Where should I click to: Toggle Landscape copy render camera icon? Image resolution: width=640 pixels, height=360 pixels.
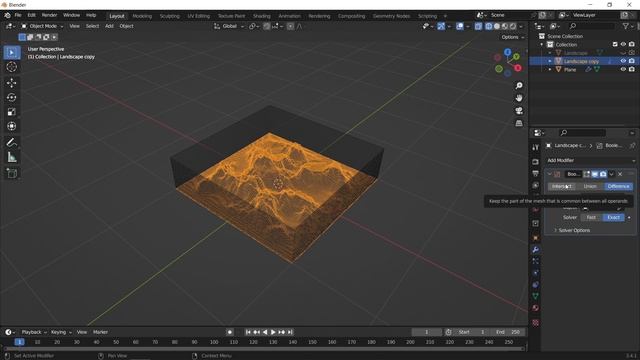[631, 61]
